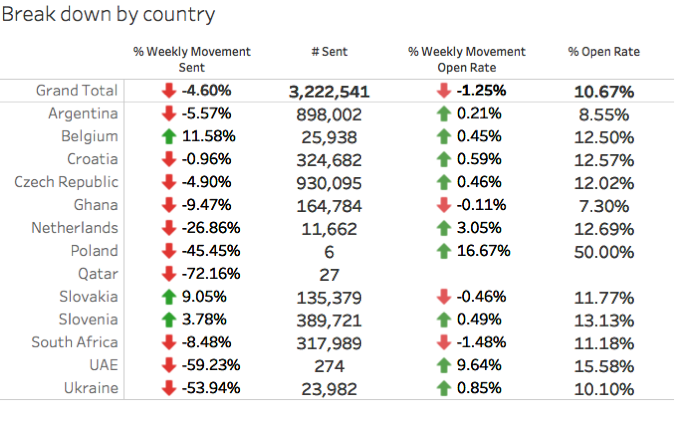692x436 pixels.
Task: Click green up arrow in Belgium Sent row
Action: (x=169, y=136)
